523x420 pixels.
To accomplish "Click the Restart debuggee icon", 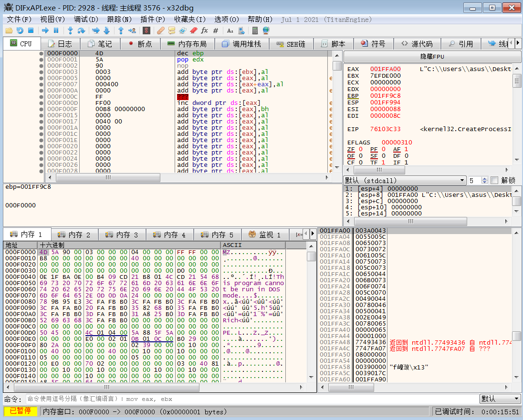I will 20,30.
